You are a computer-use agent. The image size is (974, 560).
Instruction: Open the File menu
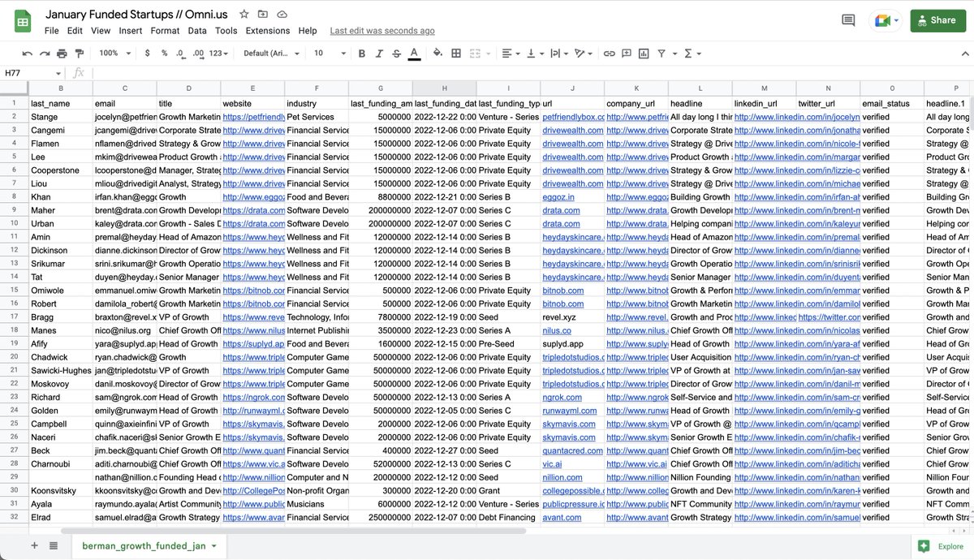click(x=52, y=31)
